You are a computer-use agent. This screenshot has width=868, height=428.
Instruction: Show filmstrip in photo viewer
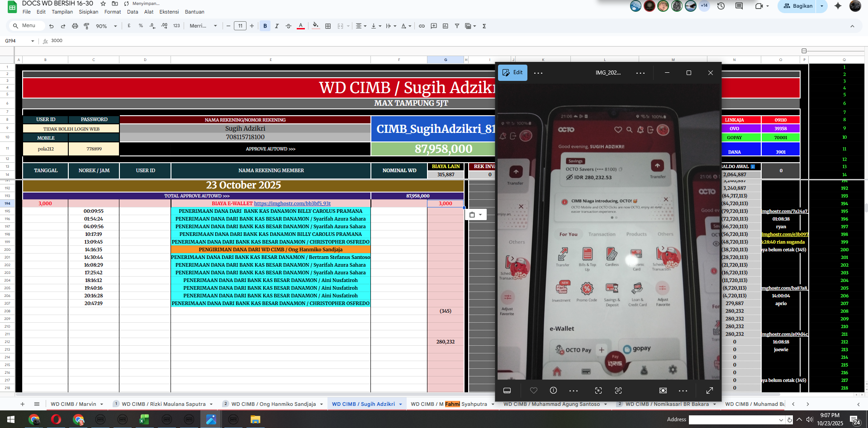507,390
